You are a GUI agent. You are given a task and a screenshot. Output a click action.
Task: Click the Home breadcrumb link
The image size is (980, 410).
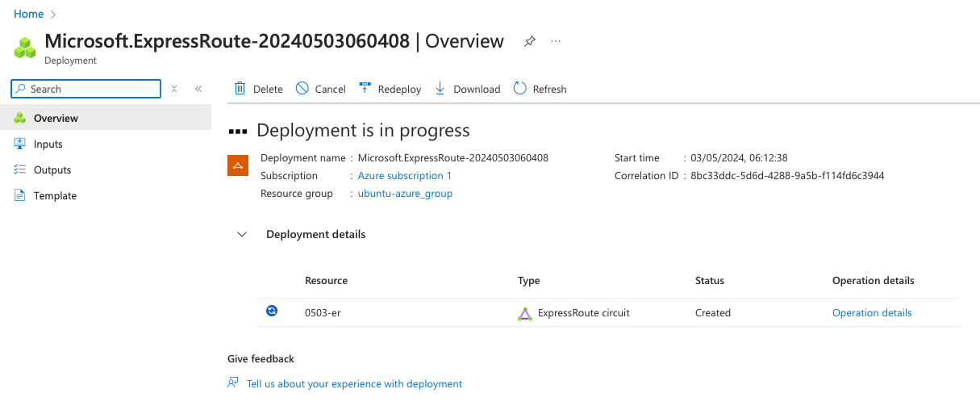click(28, 14)
